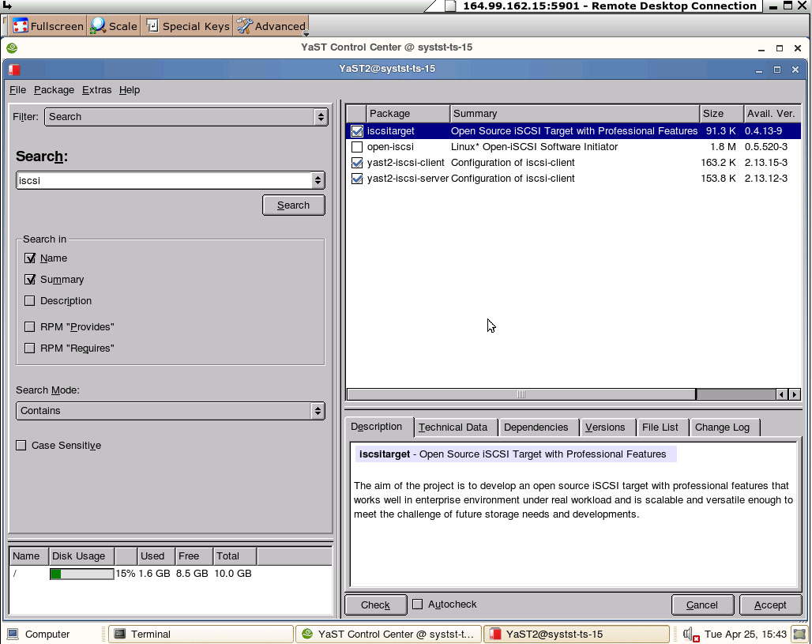Uncheck the Summary search option
Image resolution: width=812 pixels, height=644 pixels.
(x=30, y=280)
